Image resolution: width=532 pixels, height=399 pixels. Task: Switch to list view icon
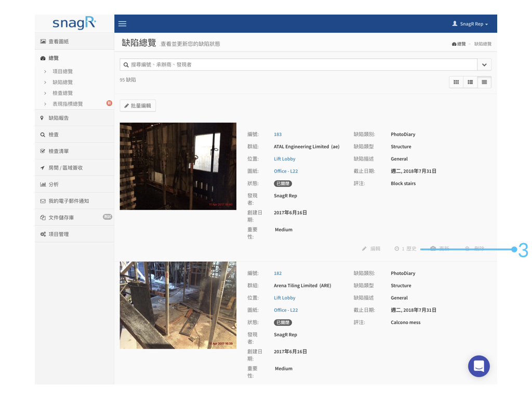470,82
